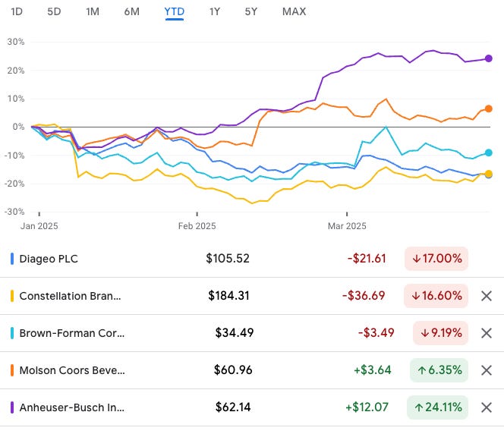The width and height of the screenshot is (504, 434).
Task: Click the -30% y-axis label
Action: [x=14, y=212]
